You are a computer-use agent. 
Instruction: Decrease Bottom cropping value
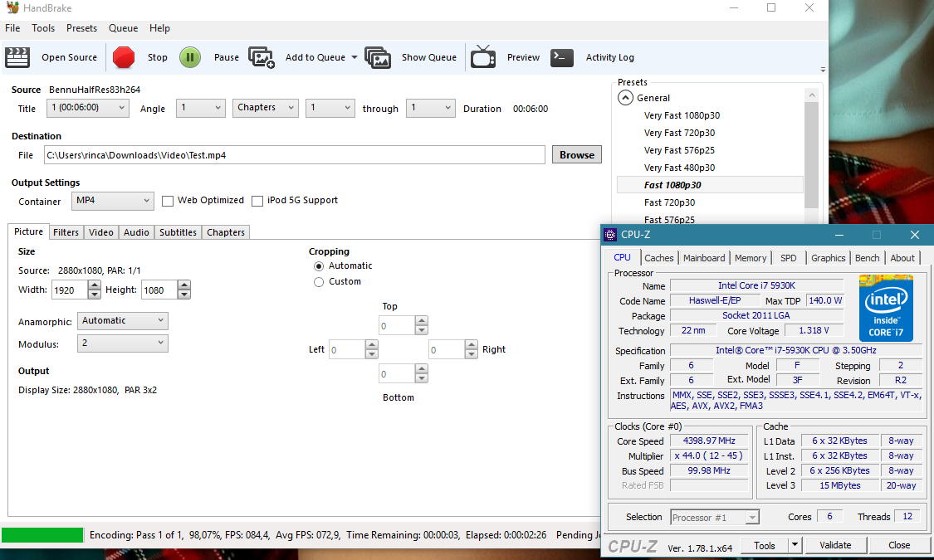point(422,378)
